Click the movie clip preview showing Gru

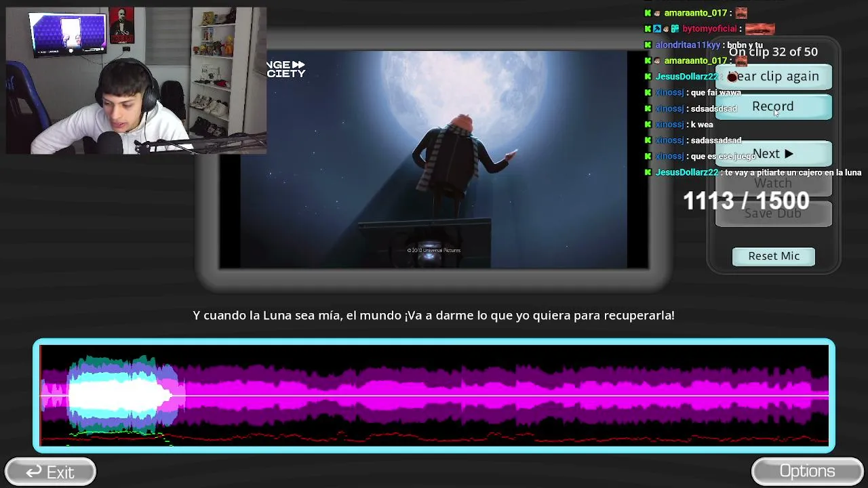point(434,160)
